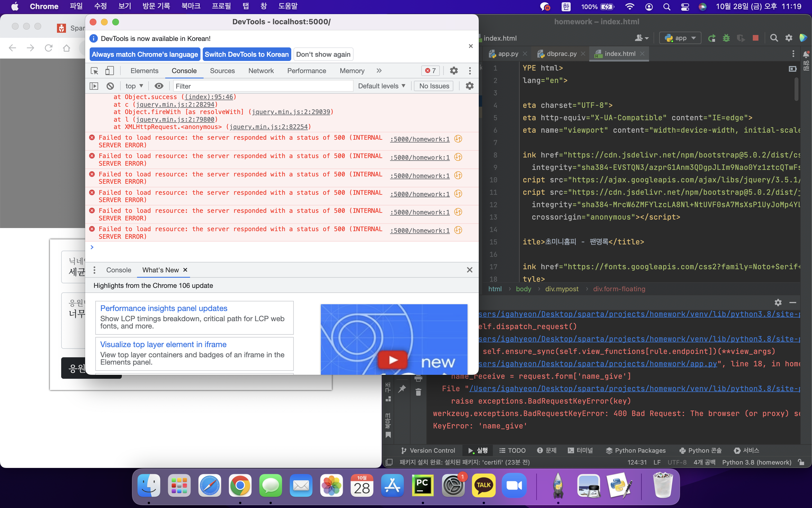812x508 pixels.
Task: Open app.py traceback file link in run output
Action: coord(598,364)
